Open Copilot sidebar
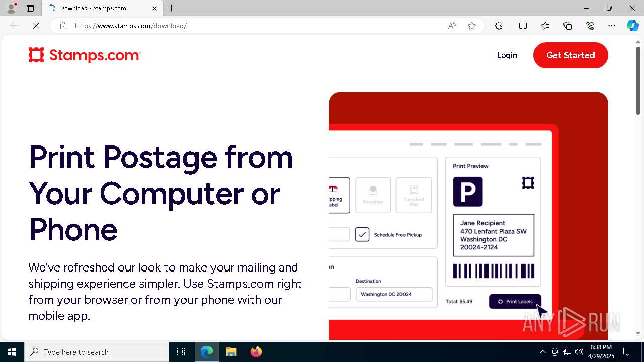 point(632,26)
